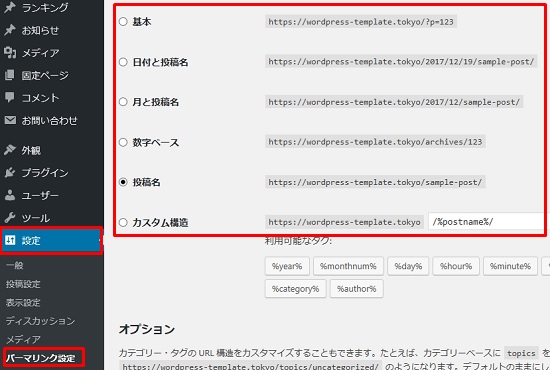Select the 数字ベース radio button
This screenshot has width=550, height=370.
tap(123, 142)
